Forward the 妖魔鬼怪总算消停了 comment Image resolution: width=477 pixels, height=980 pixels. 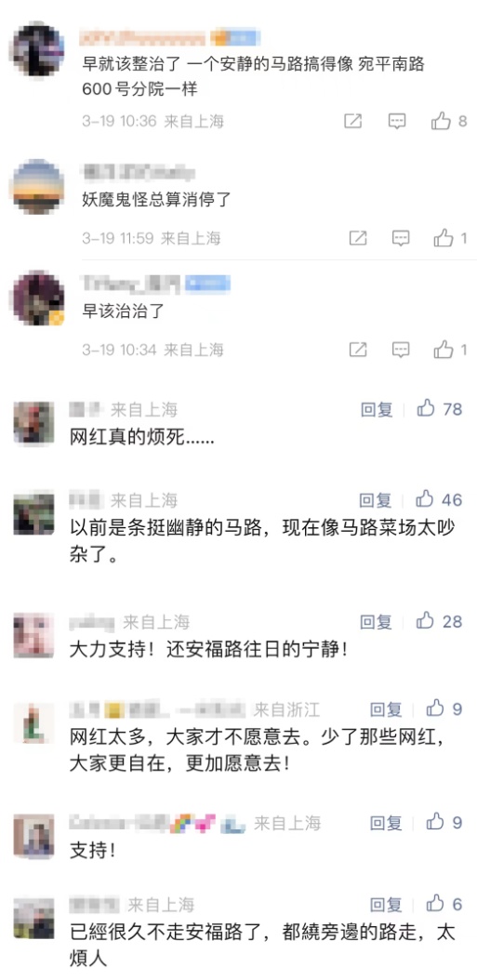click(x=358, y=237)
